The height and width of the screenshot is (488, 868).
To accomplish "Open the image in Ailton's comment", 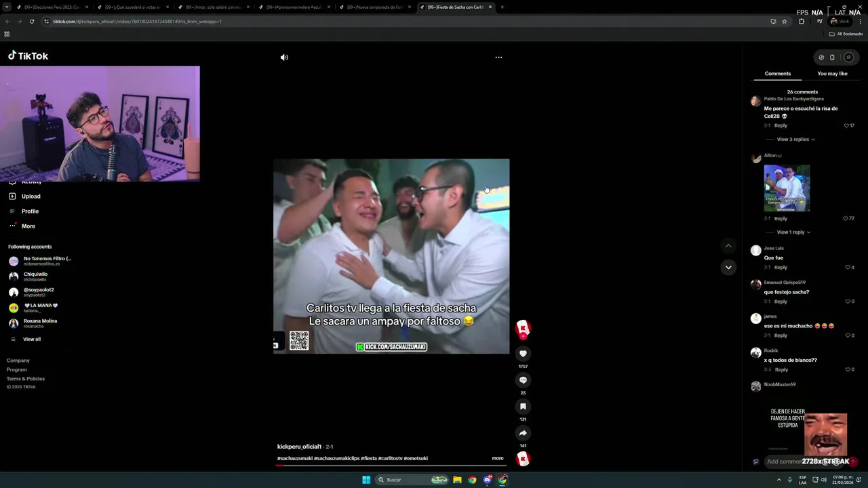I will (787, 188).
